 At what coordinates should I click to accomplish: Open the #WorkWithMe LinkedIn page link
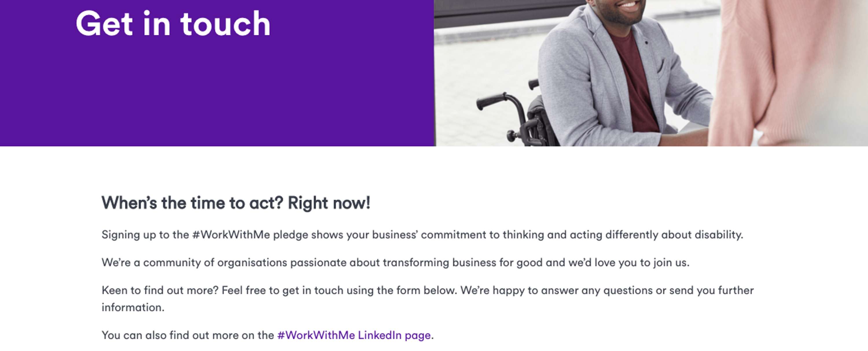354,335
